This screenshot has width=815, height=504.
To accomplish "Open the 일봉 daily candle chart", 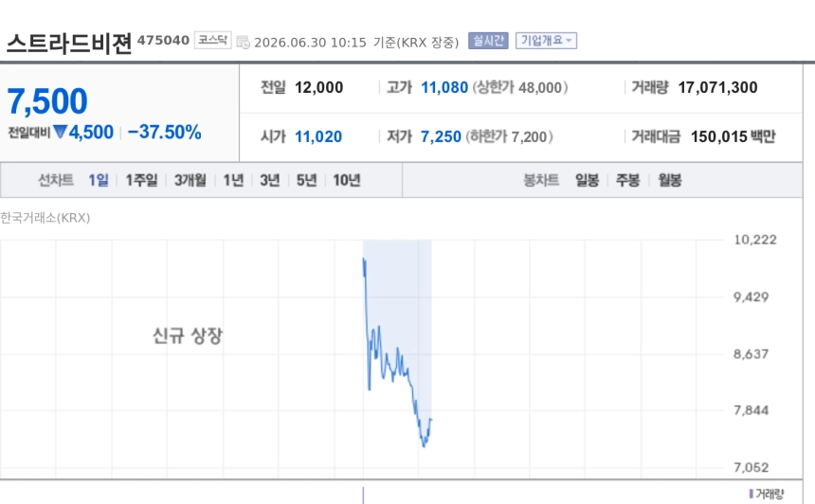I will [587, 180].
